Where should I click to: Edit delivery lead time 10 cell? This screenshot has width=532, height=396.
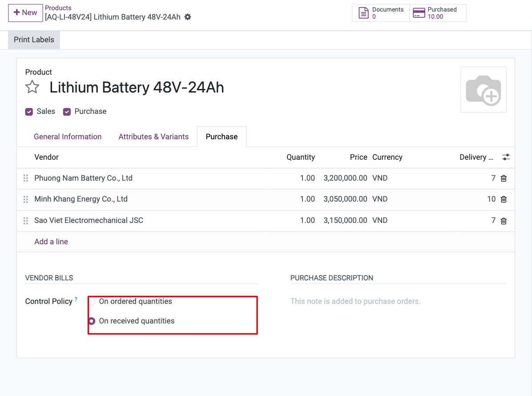(491, 199)
